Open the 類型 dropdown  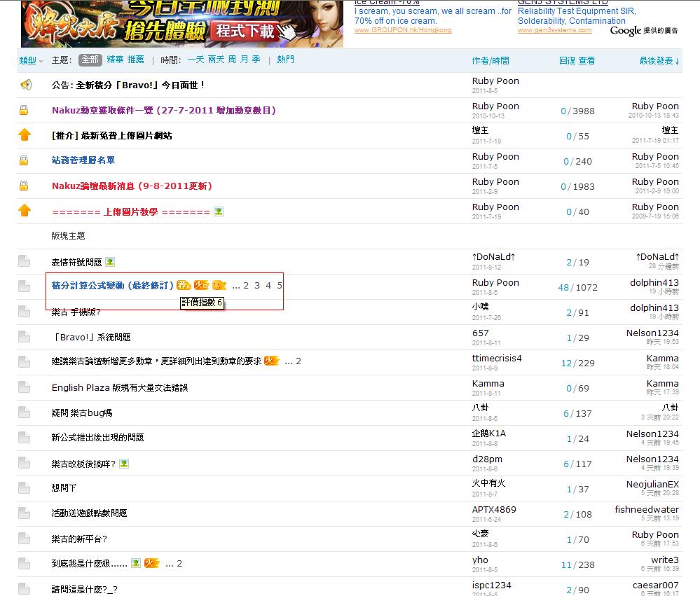tap(30, 61)
